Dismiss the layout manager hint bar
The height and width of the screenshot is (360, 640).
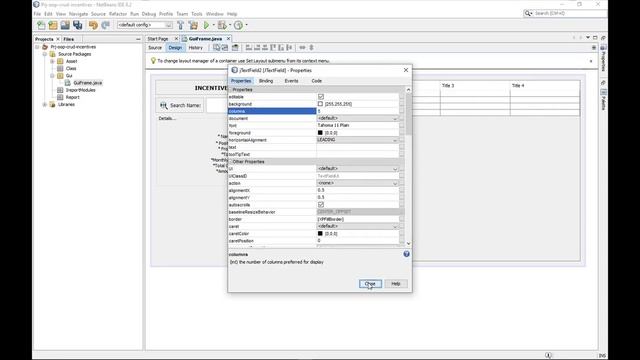[591, 61]
